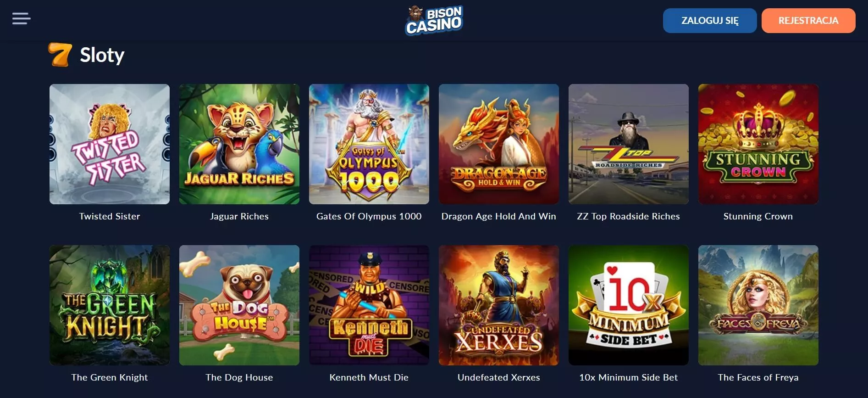
Task: Select the Gates Of Olympus 1000 game image
Action: click(x=369, y=144)
